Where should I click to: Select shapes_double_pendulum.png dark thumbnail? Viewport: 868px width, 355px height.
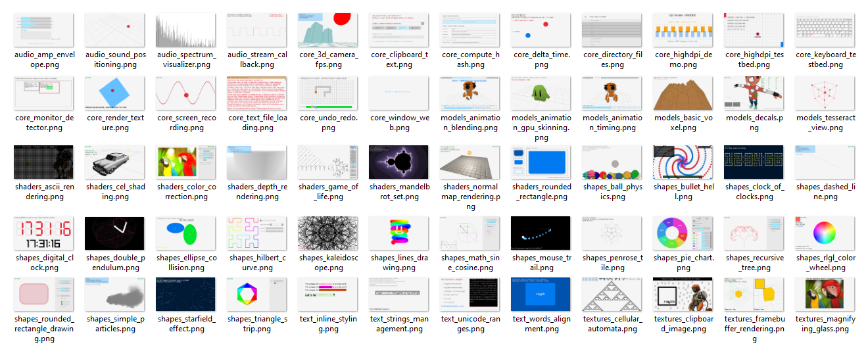(x=114, y=233)
